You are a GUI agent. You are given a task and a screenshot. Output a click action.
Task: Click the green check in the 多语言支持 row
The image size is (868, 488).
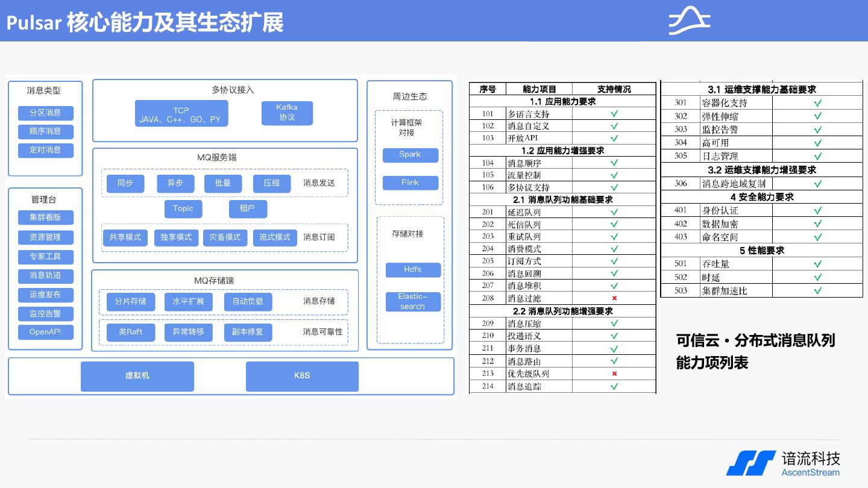pyautogui.click(x=614, y=113)
